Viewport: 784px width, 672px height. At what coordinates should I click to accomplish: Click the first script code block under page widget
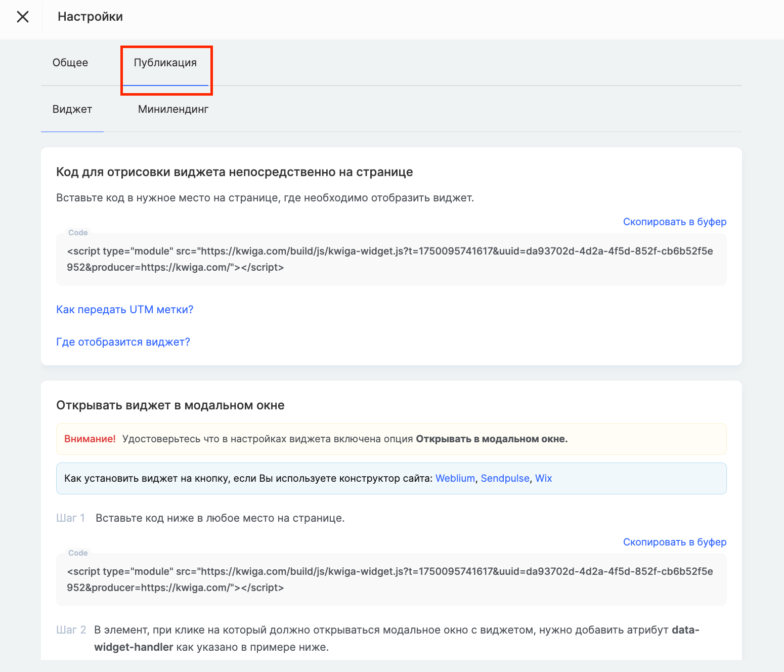(391, 259)
